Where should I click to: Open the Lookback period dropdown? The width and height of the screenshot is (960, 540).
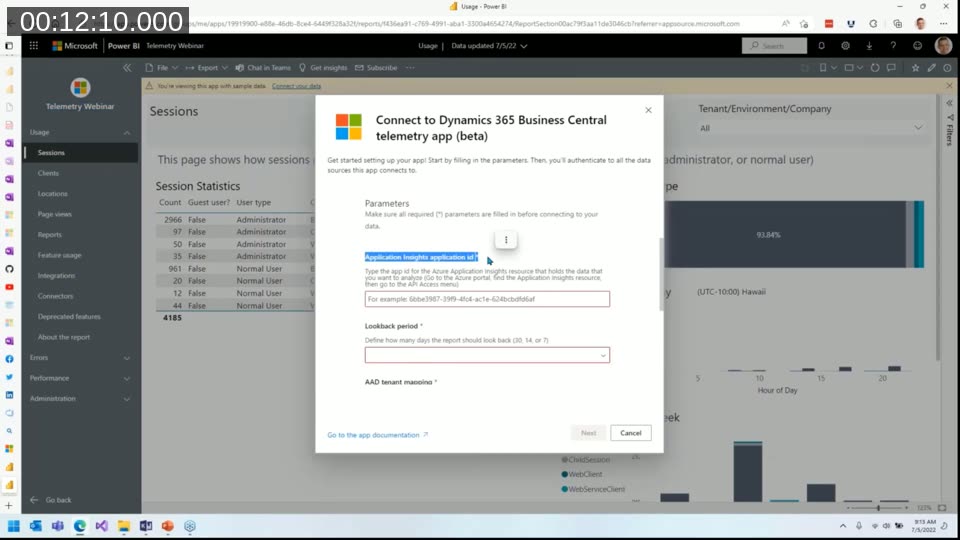click(x=487, y=355)
